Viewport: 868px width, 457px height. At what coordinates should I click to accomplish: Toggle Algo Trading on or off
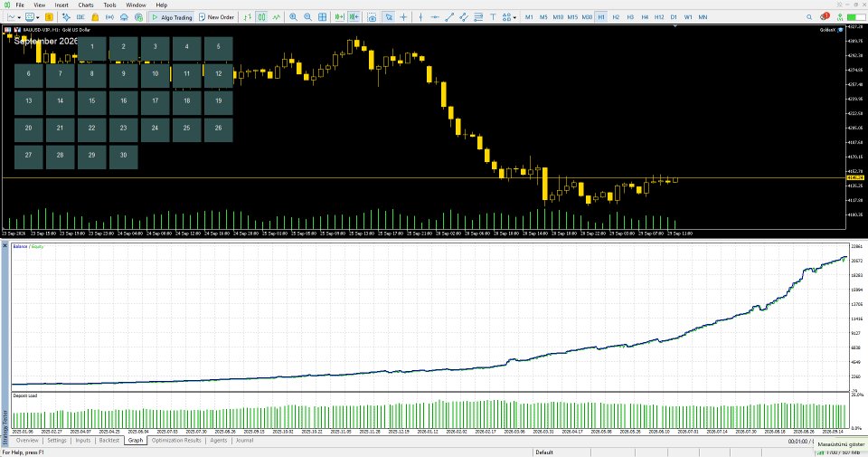(x=172, y=17)
